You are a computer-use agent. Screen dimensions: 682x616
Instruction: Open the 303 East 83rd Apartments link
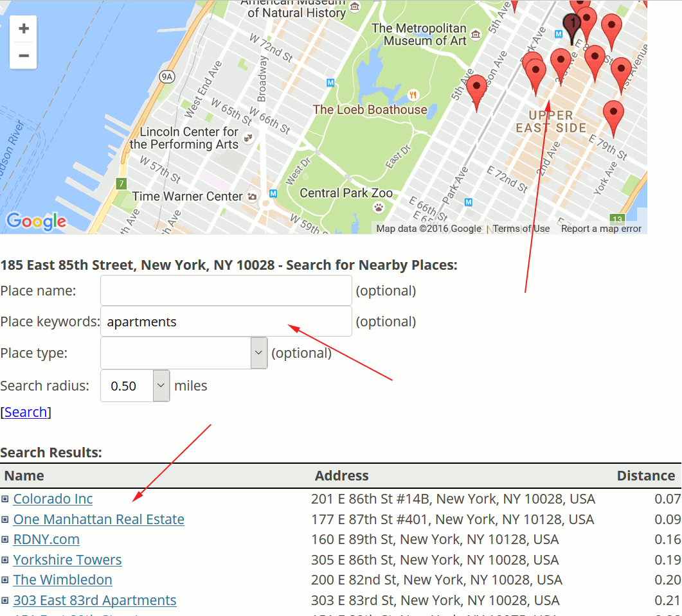[95, 601]
